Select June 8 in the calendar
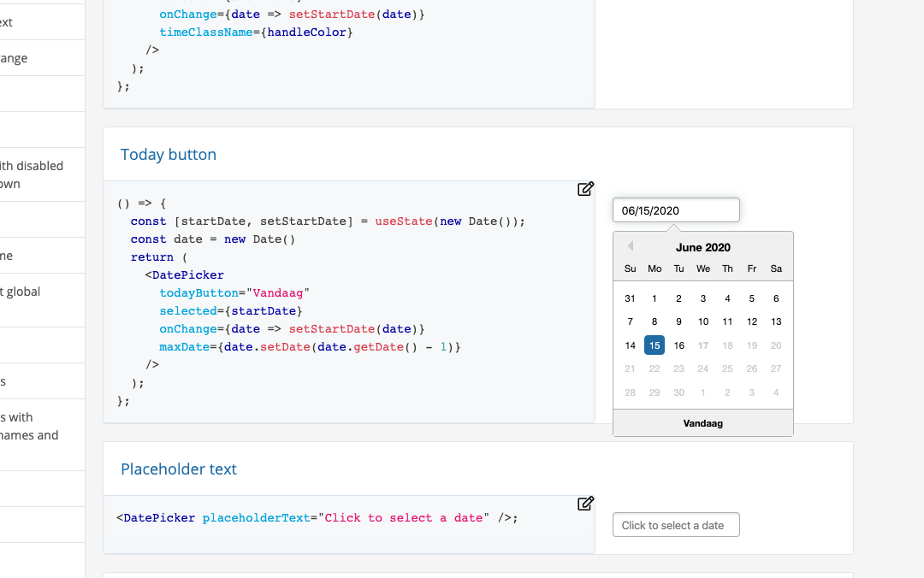The height and width of the screenshot is (578, 924). point(654,321)
